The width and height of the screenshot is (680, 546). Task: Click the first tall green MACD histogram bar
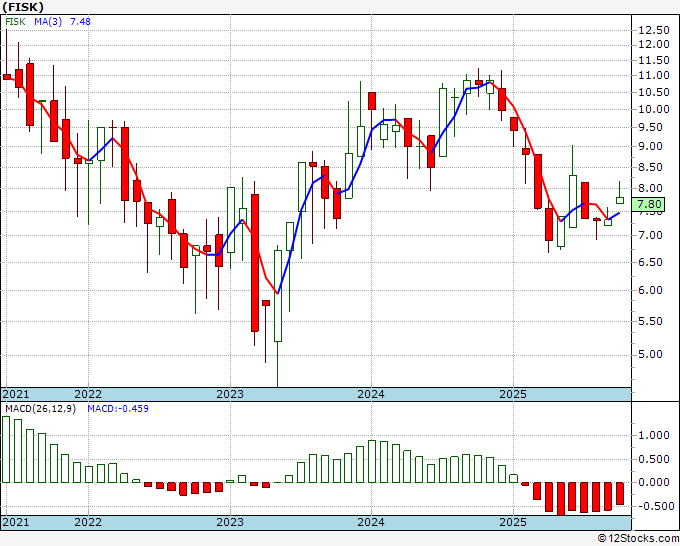coord(6,449)
